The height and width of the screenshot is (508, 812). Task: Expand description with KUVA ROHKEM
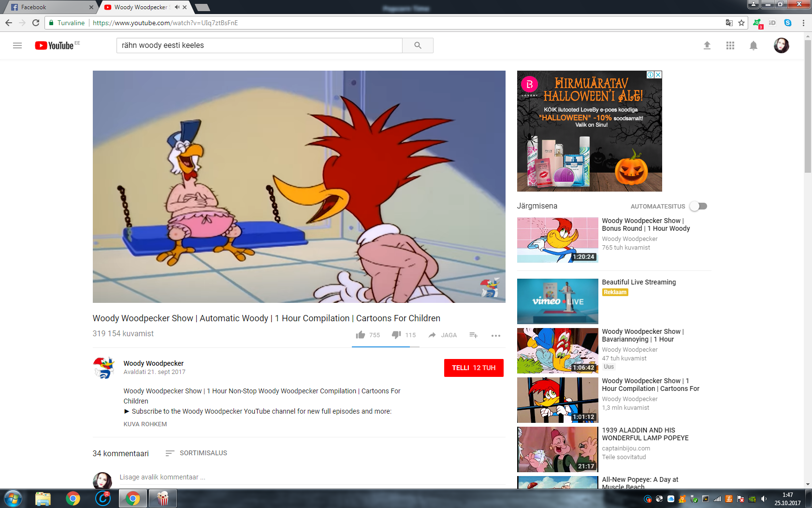click(145, 424)
